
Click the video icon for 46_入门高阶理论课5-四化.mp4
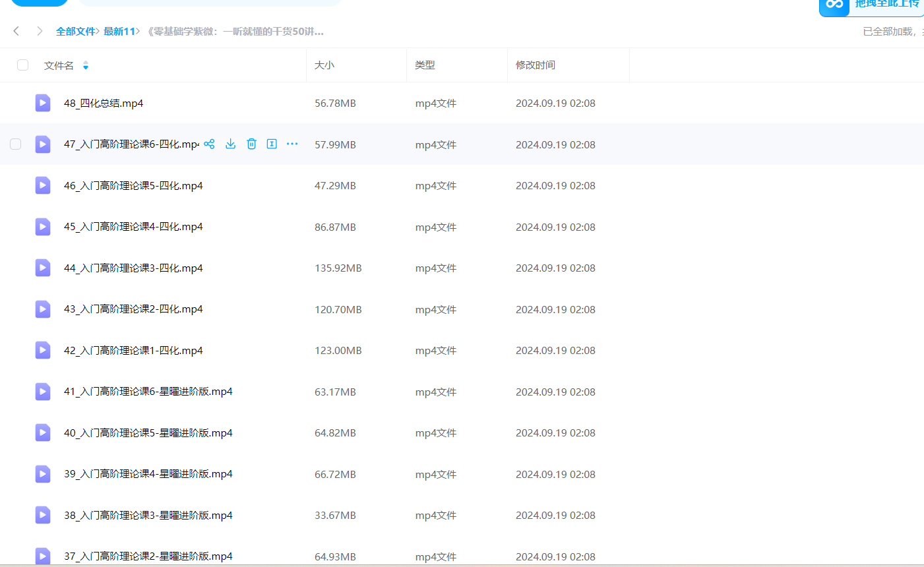click(x=43, y=185)
